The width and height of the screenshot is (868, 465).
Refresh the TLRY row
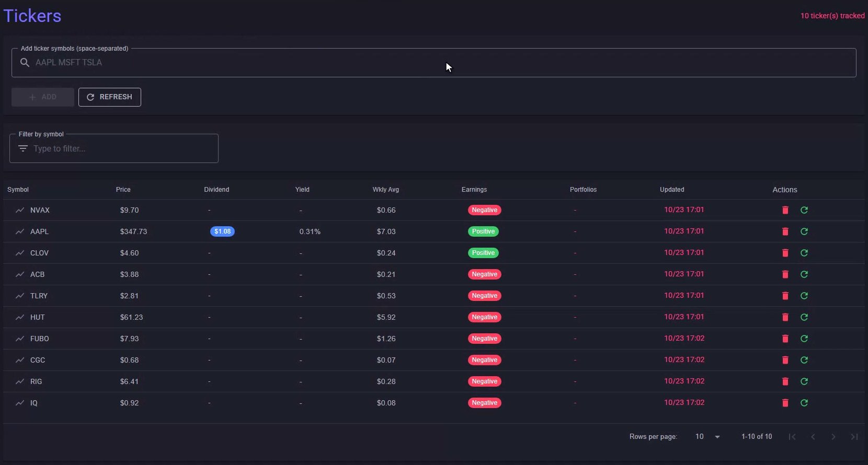pos(804,296)
